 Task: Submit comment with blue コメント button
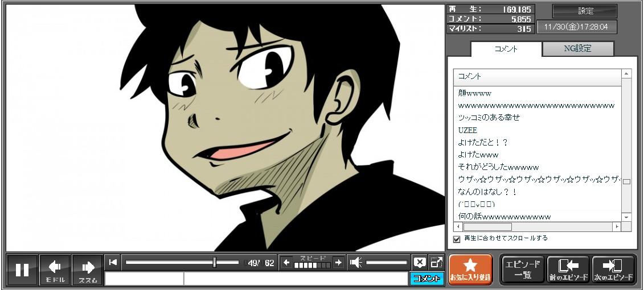(426, 279)
